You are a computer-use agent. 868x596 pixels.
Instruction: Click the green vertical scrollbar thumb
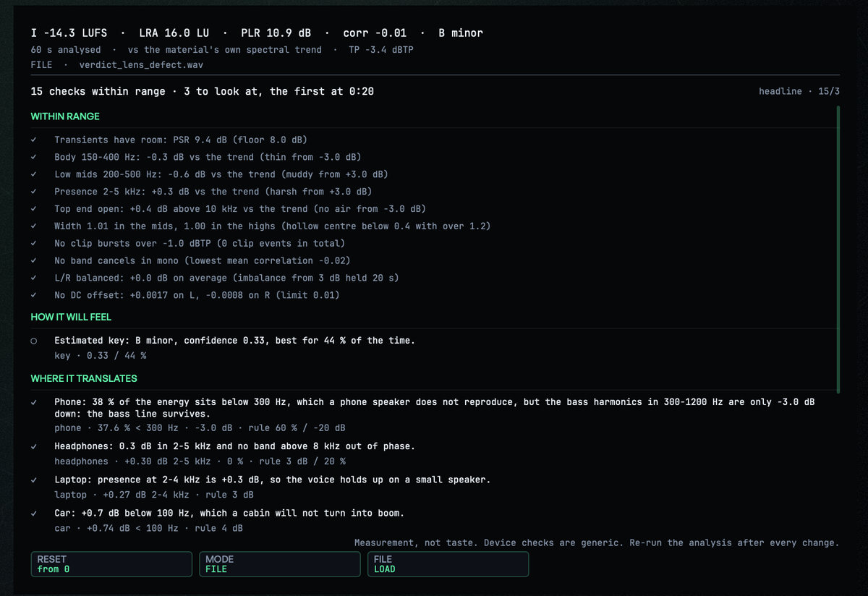click(838, 249)
